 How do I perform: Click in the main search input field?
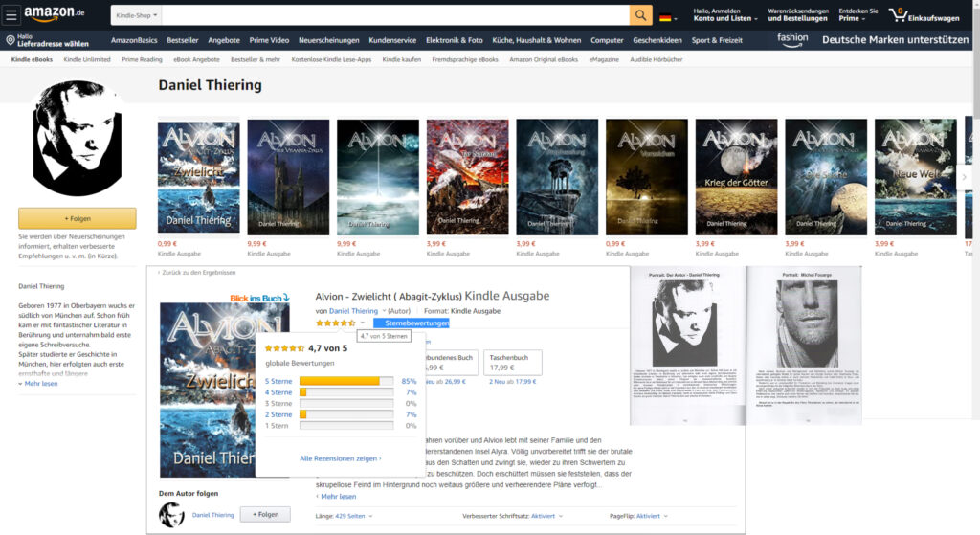395,15
